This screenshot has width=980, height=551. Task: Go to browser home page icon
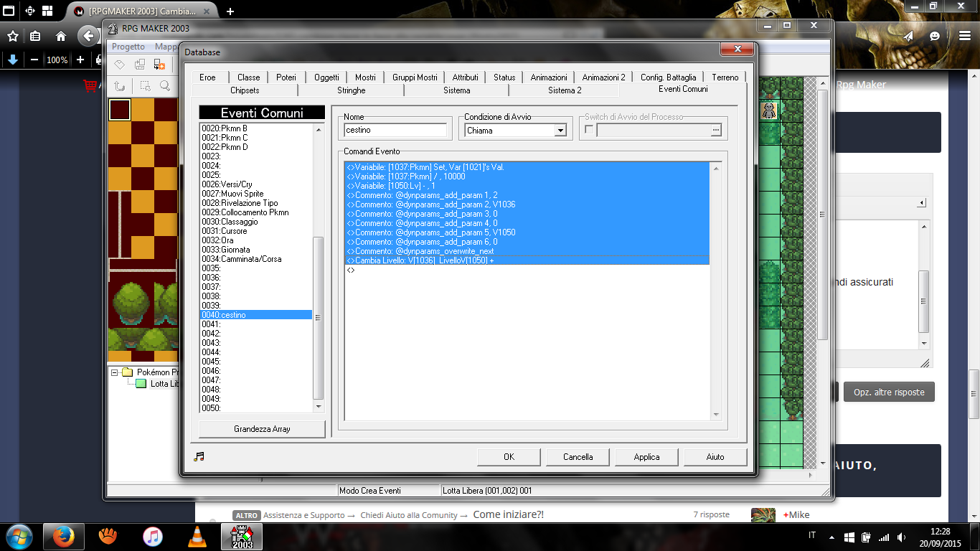click(61, 35)
